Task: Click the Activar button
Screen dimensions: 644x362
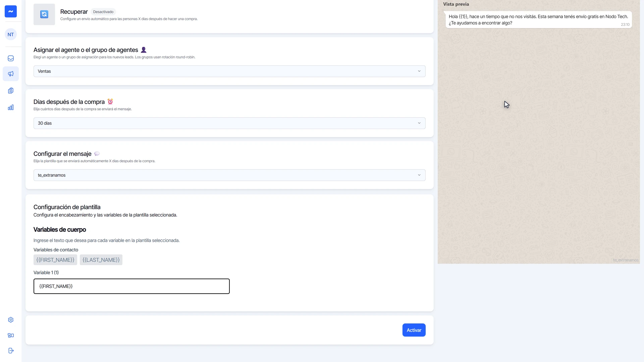Action: [x=414, y=330]
